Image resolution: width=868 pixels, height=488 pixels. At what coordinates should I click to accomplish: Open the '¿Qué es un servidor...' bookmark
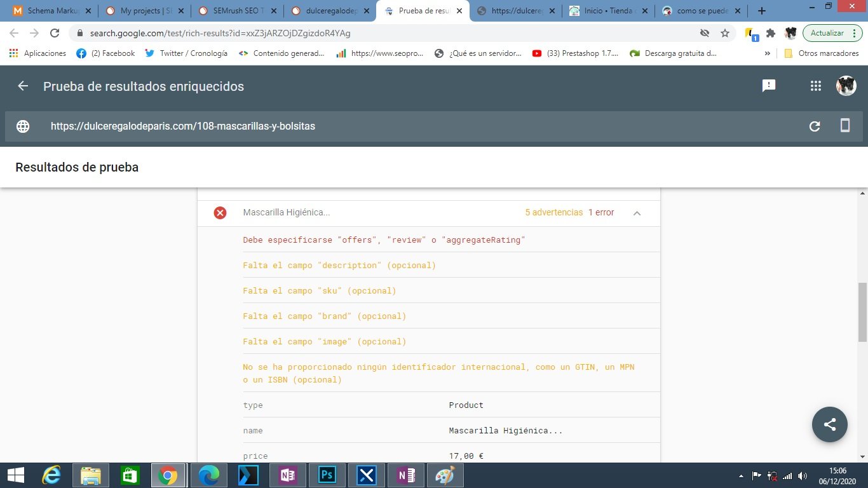[477, 53]
